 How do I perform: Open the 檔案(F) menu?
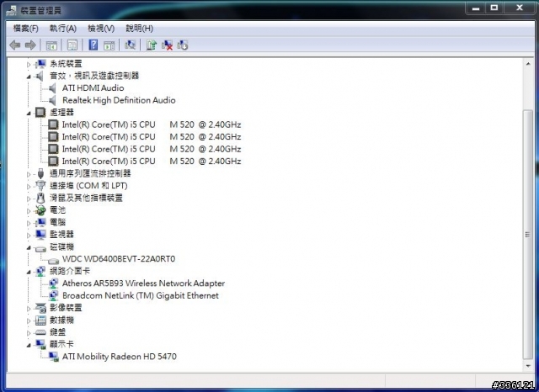pyautogui.click(x=26, y=29)
